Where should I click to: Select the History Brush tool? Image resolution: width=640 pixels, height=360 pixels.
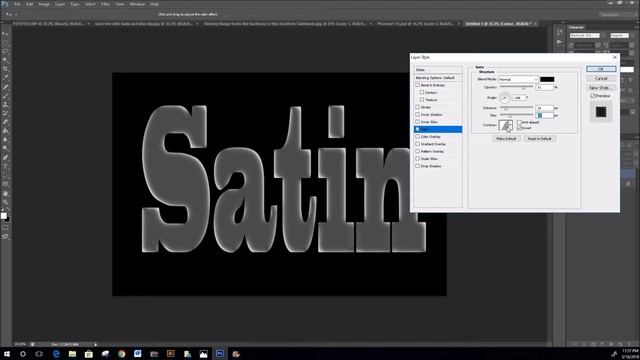5,113
